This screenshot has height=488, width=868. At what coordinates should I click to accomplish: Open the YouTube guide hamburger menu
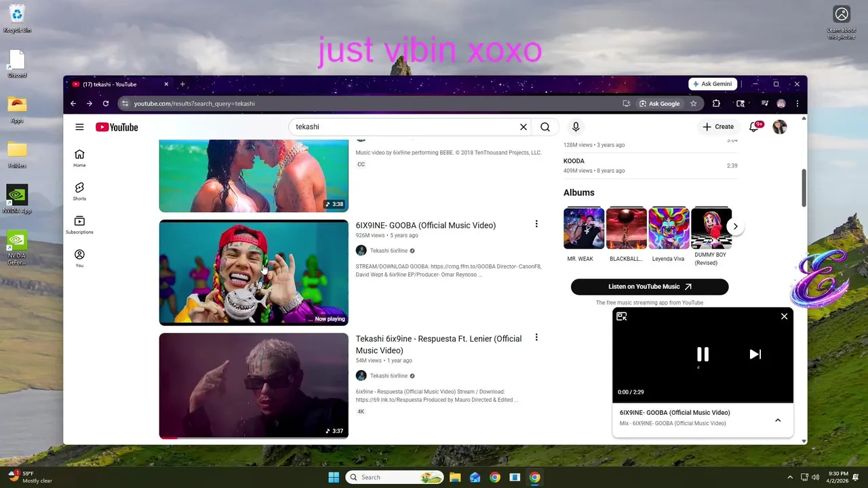pos(79,127)
